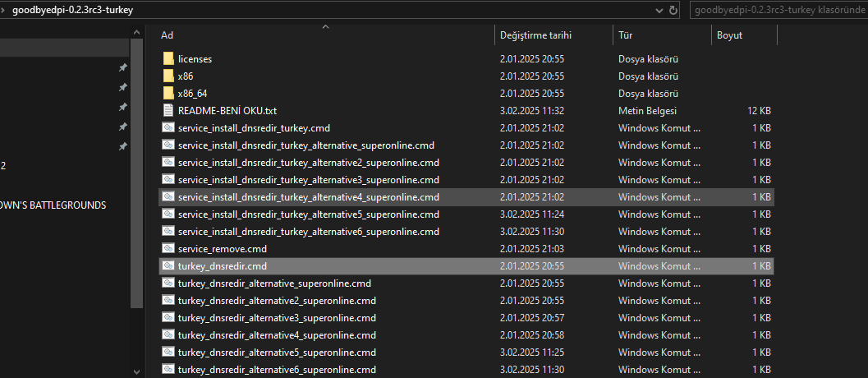Select the licenses folder icon
This screenshot has width=868, height=378.
(168, 58)
